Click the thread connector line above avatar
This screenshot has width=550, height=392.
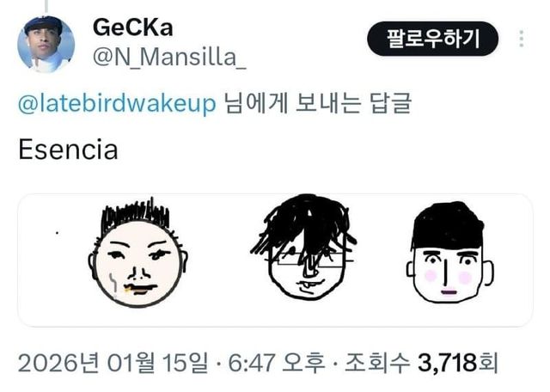click(x=46, y=6)
